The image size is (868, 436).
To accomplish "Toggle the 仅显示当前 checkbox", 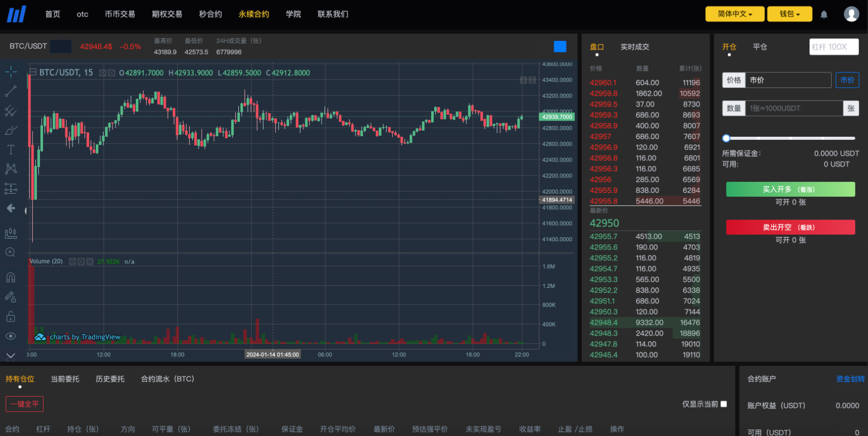I will 724,404.
